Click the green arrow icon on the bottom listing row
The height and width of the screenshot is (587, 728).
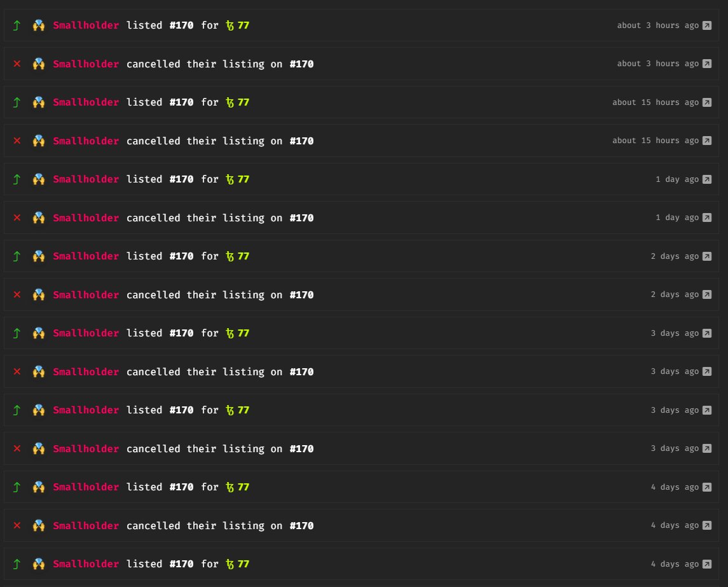16,563
